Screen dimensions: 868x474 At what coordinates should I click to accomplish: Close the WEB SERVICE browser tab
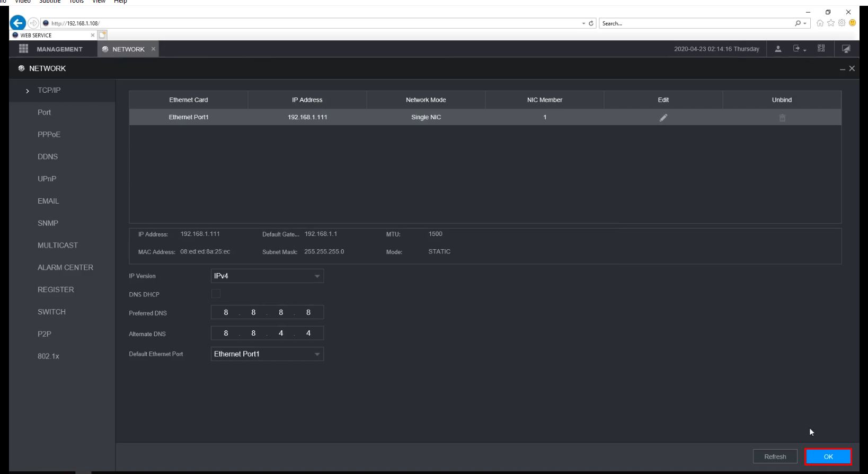pyautogui.click(x=93, y=35)
